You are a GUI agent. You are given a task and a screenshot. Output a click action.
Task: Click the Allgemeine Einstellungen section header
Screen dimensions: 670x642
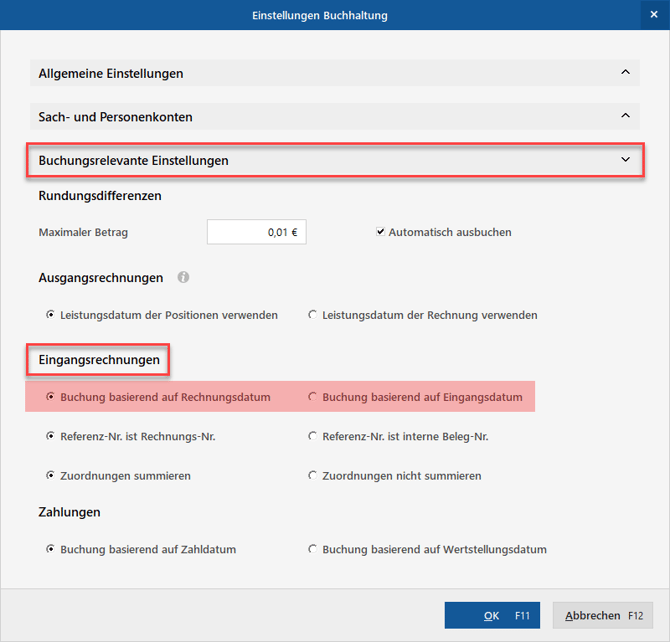(335, 73)
